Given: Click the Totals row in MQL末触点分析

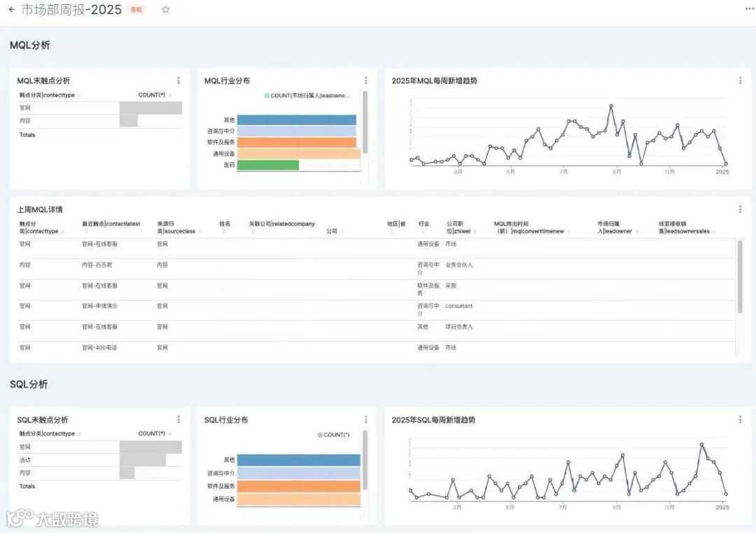Looking at the screenshot, I should click(x=100, y=134).
